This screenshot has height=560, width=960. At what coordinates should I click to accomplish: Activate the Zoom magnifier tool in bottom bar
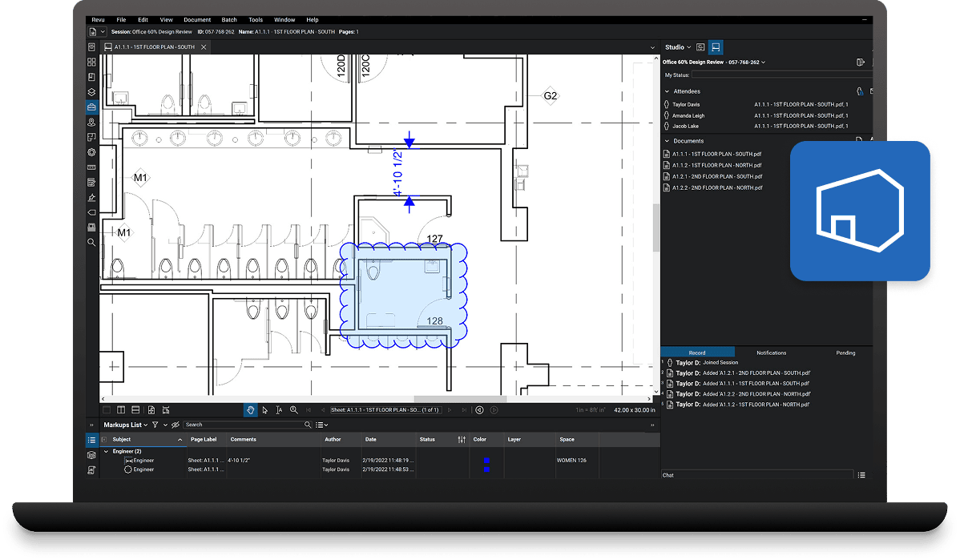click(x=293, y=409)
